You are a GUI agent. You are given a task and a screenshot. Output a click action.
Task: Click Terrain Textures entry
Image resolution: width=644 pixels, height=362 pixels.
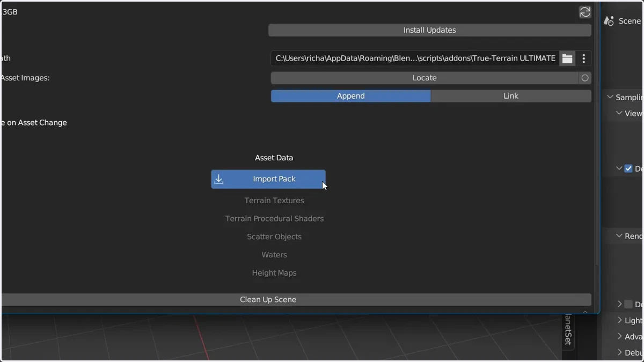pos(274,201)
